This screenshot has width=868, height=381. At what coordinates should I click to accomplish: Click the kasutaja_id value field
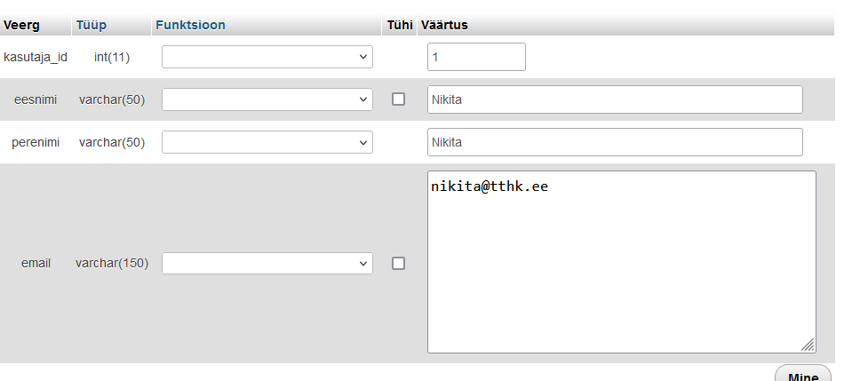476,57
